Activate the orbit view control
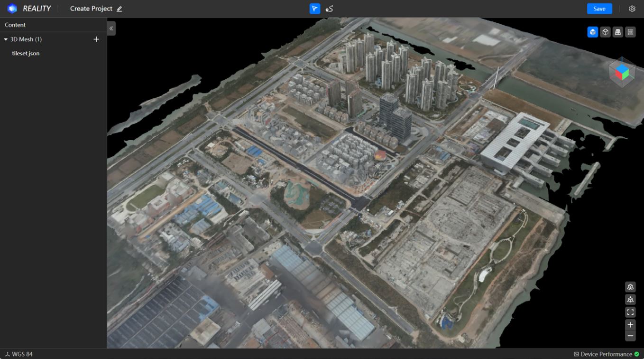 [630, 287]
